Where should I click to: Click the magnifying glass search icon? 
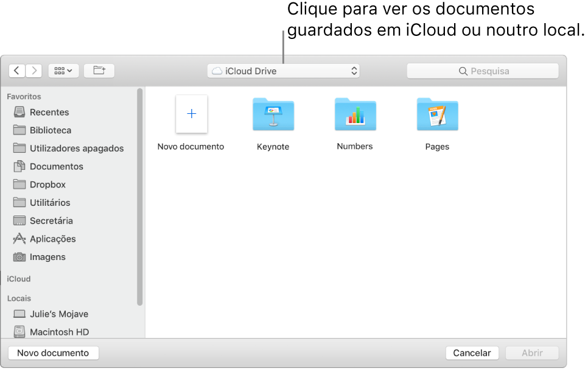click(463, 71)
